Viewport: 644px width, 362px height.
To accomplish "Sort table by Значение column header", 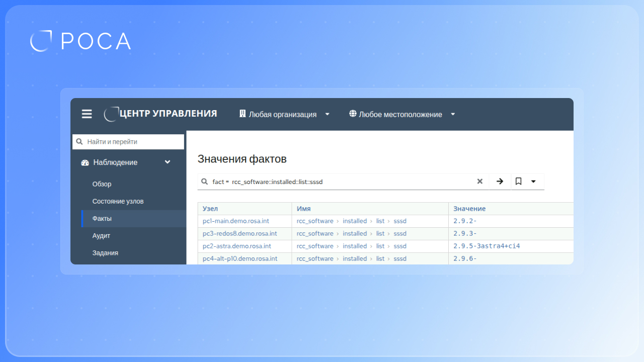I will pos(469,209).
